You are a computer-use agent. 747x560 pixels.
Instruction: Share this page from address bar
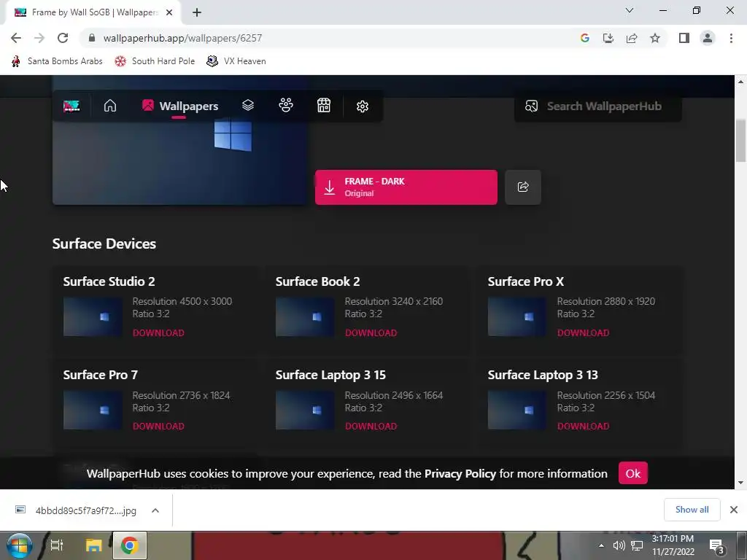coord(632,38)
